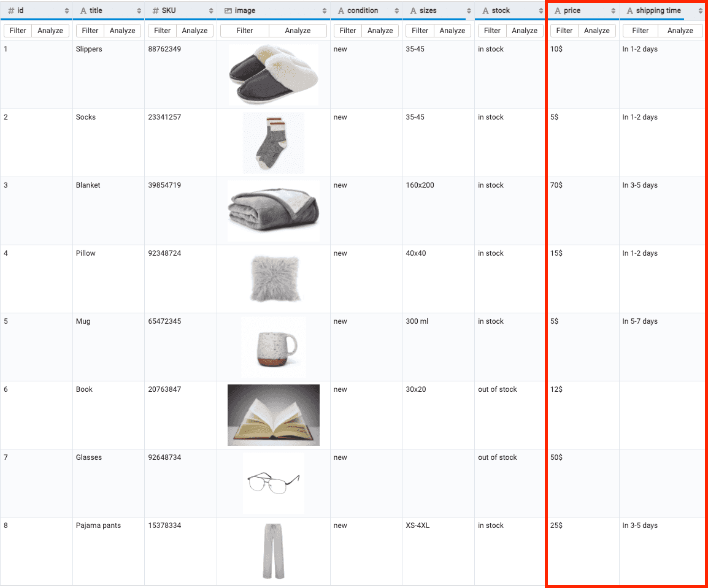
Task: Open the Slippers product image
Action: [273, 75]
